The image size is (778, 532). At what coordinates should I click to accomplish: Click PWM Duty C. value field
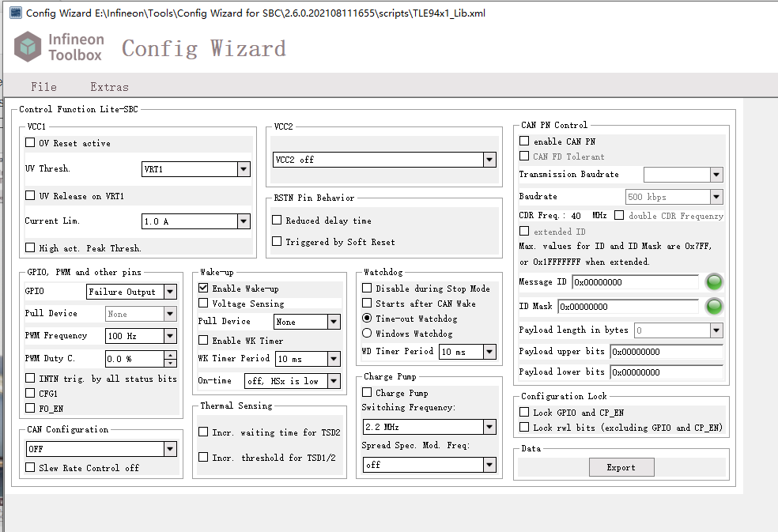pos(135,359)
